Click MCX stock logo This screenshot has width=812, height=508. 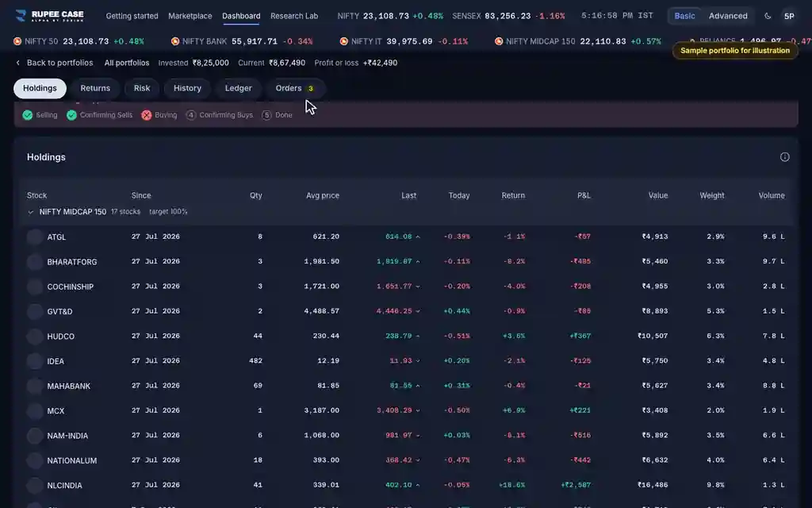click(x=35, y=411)
